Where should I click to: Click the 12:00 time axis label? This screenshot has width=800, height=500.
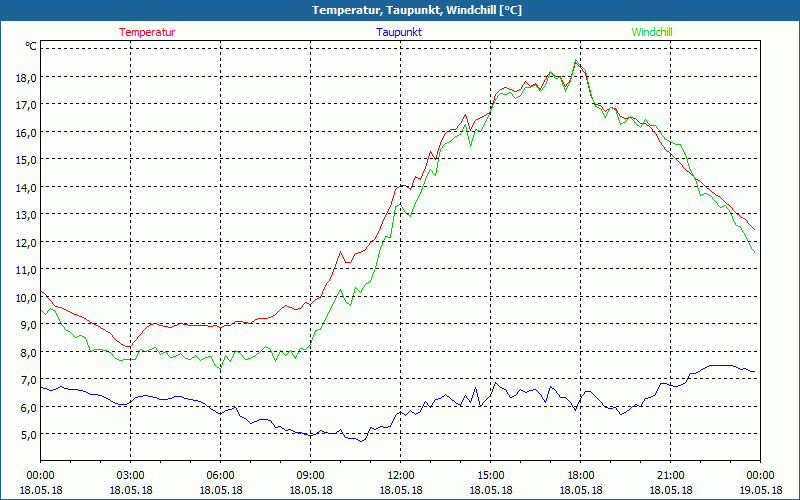[x=401, y=476]
